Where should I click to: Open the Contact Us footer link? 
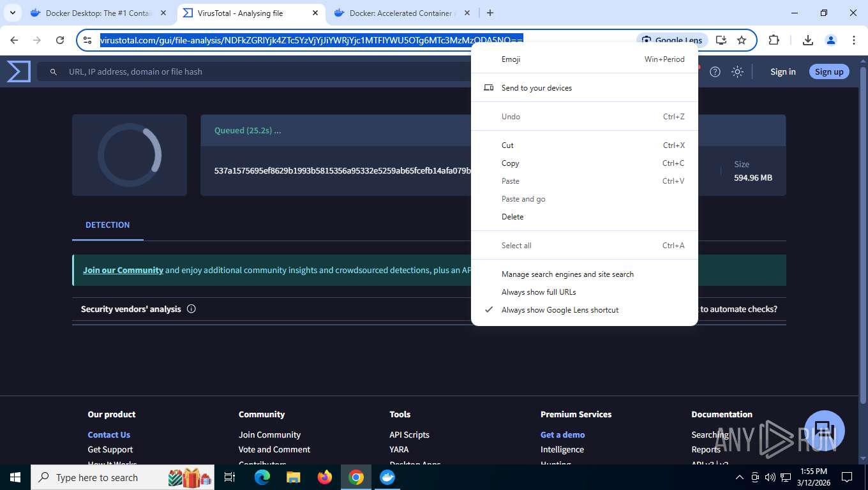tap(108, 434)
